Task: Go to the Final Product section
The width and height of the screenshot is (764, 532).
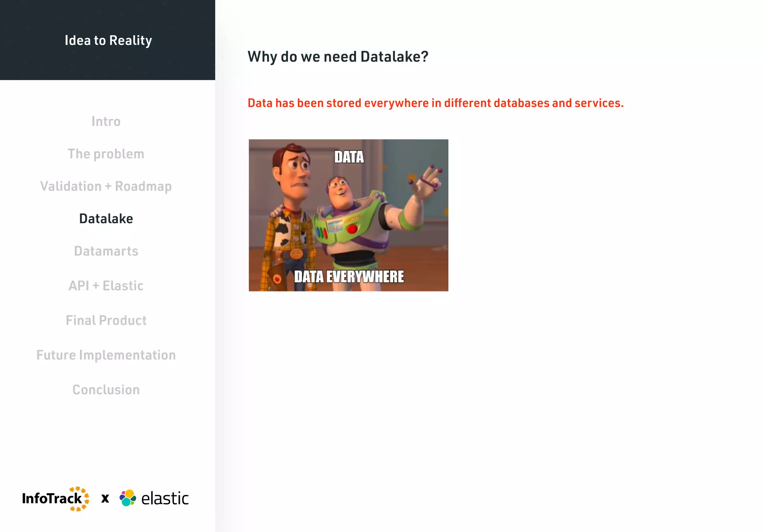Action: [x=106, y=321]
